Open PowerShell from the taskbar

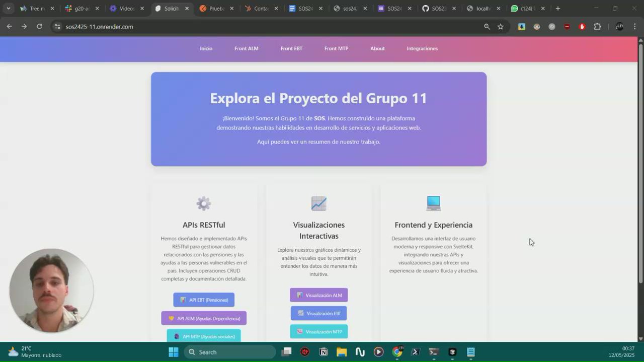416,352
